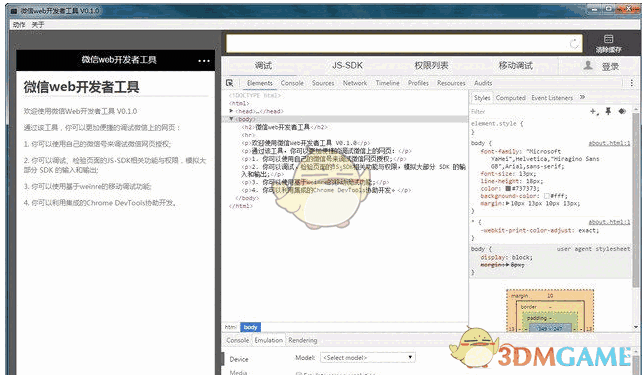Select the DOCTYPE html line

255,95
